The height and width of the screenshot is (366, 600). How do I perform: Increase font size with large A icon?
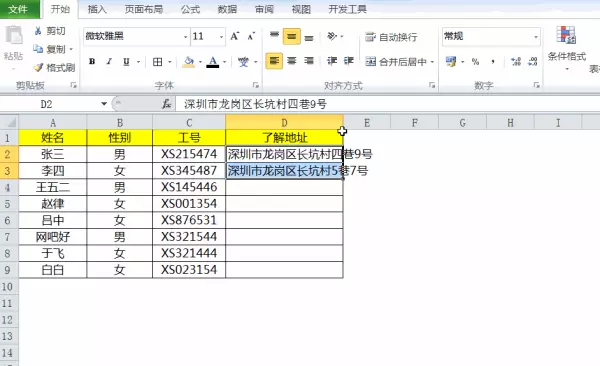point(235,36)
